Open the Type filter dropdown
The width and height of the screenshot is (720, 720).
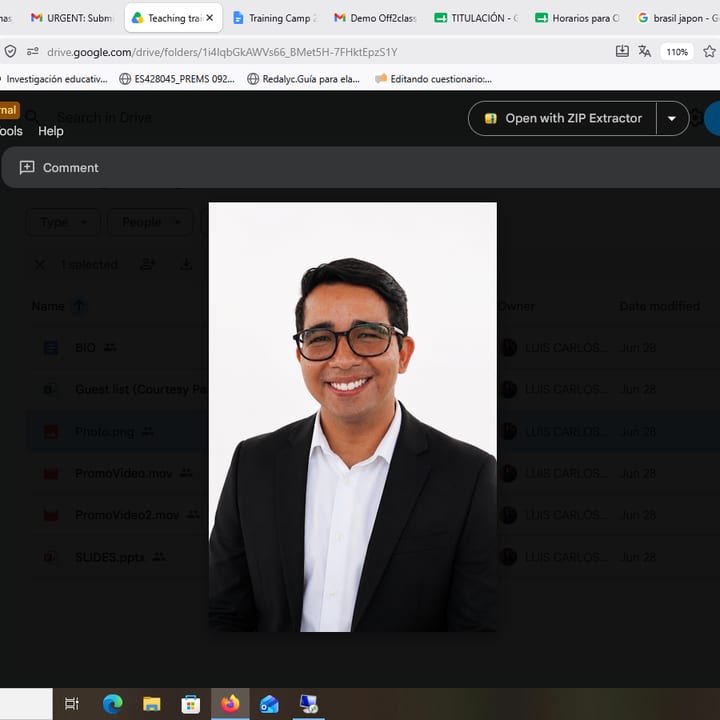pyautogui.click(x=63, y=222)
